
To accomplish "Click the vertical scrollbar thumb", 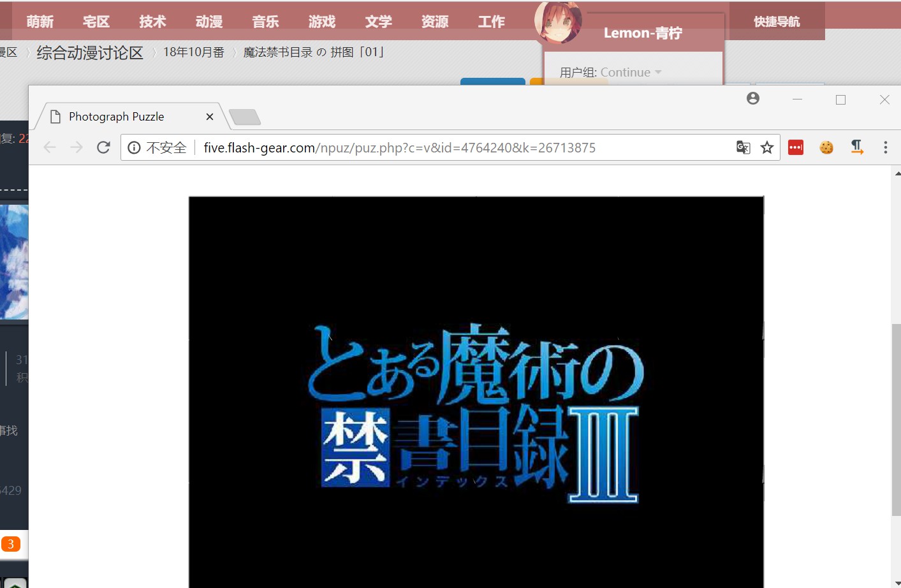I will click(897, 420).
